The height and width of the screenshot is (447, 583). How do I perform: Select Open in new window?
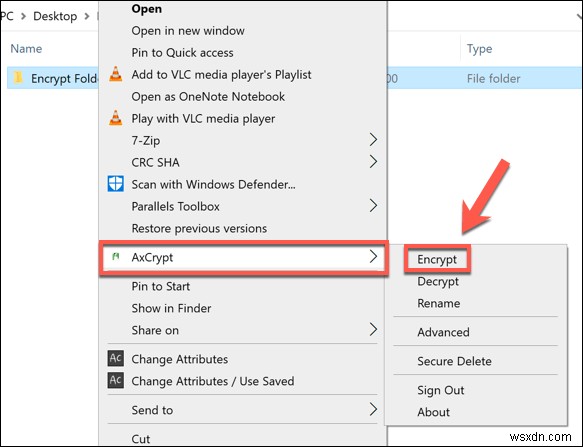click(x=188, y=30)
